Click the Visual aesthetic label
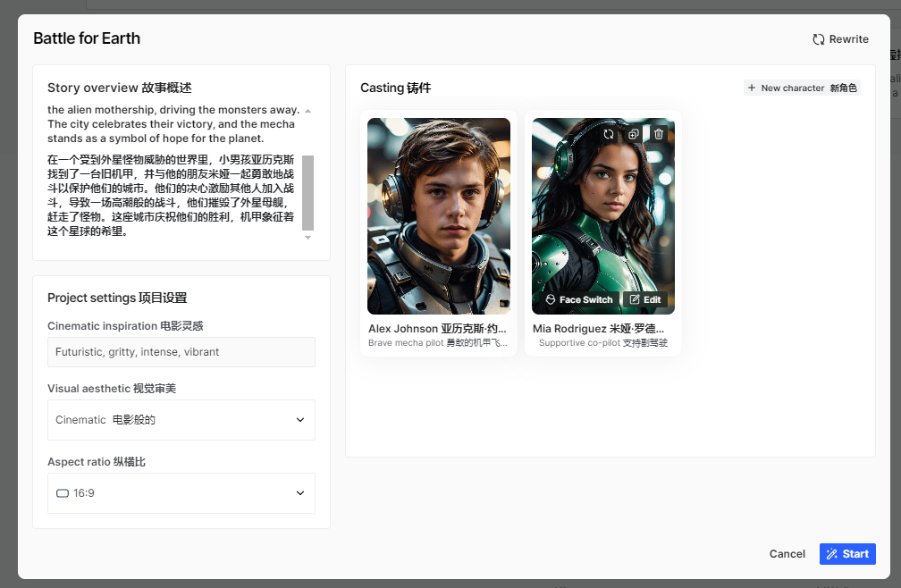 pyautogui.click(x=112, y=388)
